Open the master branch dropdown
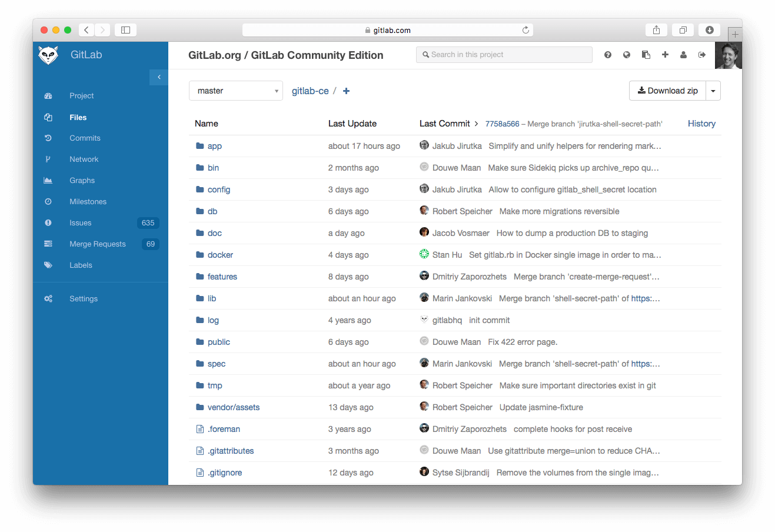775x532 pixels. tap(236, 91)
